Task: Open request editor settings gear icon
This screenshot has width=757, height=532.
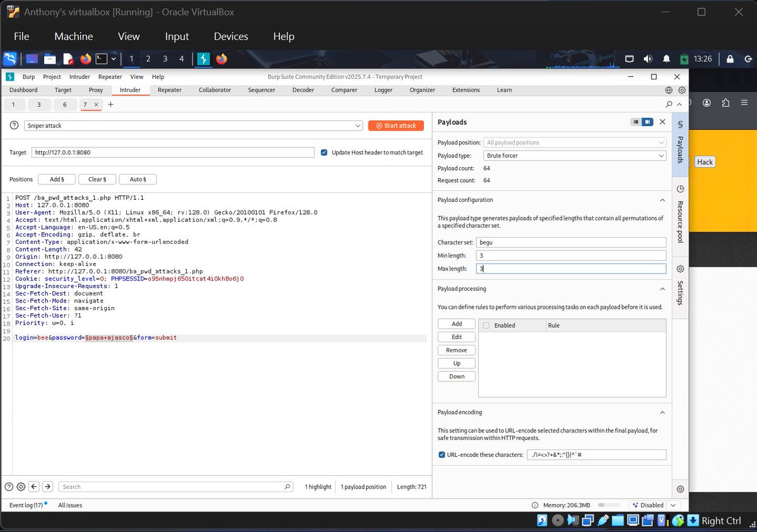Action: click(x=21, y=487)
